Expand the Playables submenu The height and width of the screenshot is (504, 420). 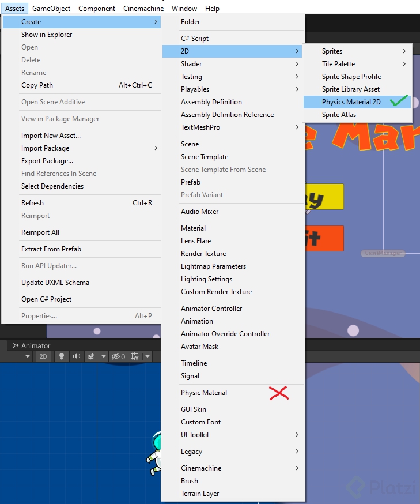[233, 89]
